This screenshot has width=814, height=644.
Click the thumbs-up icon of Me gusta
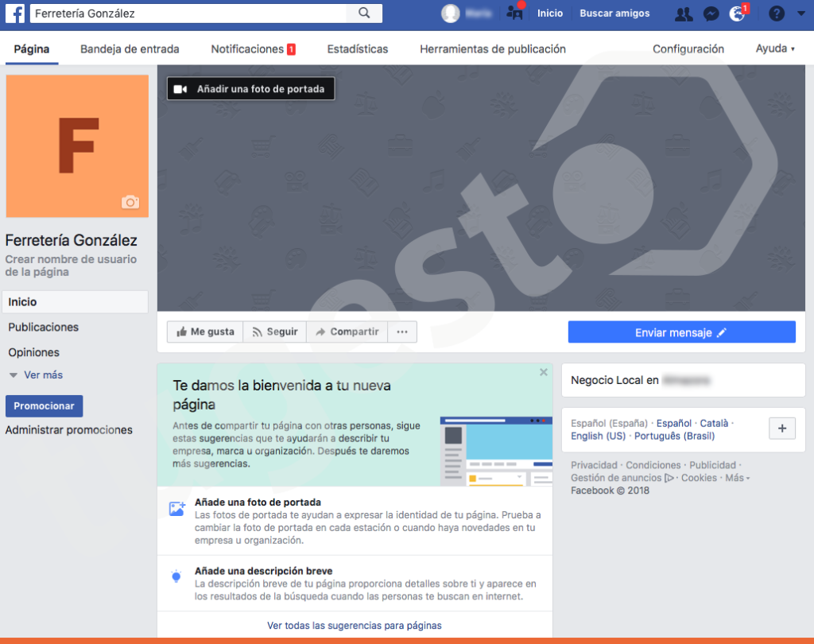182,332
